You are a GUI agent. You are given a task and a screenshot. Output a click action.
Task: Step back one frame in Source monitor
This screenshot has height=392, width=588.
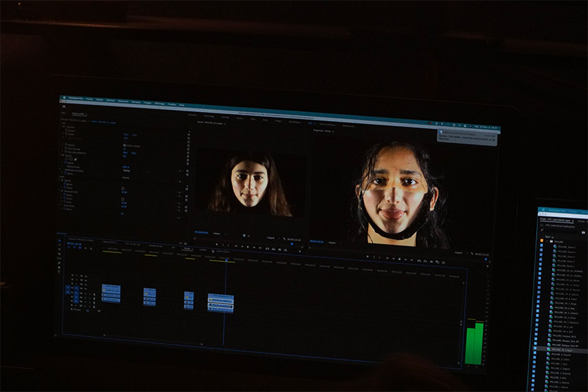[242, 246]
